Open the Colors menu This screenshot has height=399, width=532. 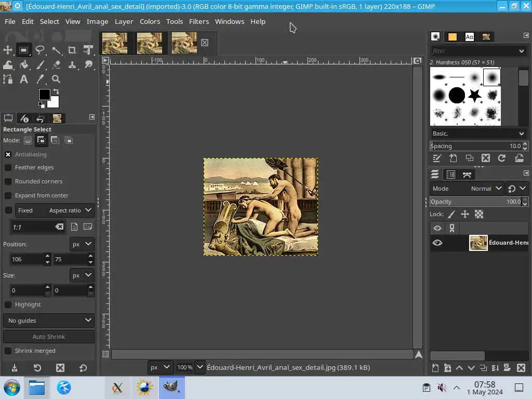pos(150,21)
